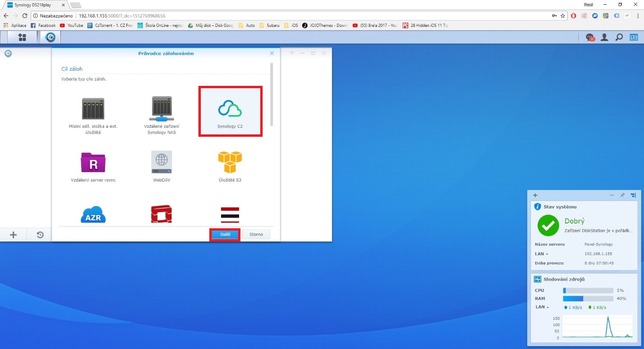Screen dimensions: 644x349
Task: Open the DSM Main Menu grid icon
Action: click(x=22, y=37)
